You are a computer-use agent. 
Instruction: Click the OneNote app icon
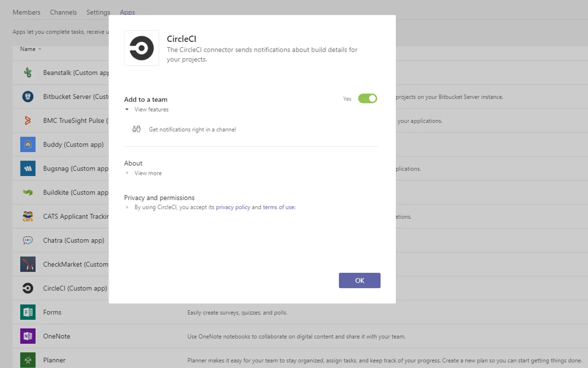point(28,336)
